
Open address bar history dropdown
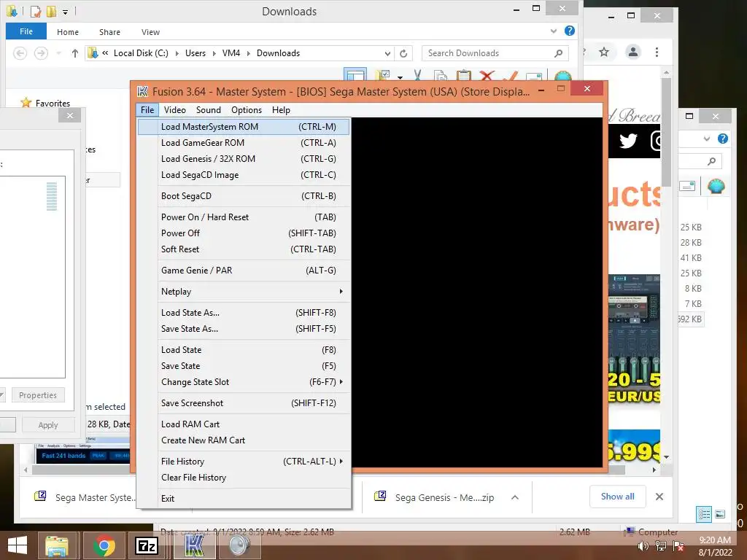(x=387, y=53)
